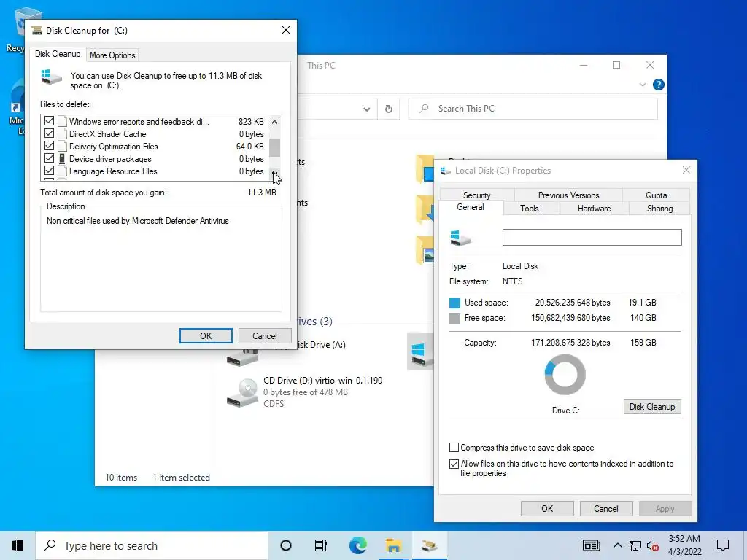The height and width of the screenshot is (560, 747).
Task: Click the Delivery Optimization Files file icon
Action: pyautogui.click(x=62, y=146)
